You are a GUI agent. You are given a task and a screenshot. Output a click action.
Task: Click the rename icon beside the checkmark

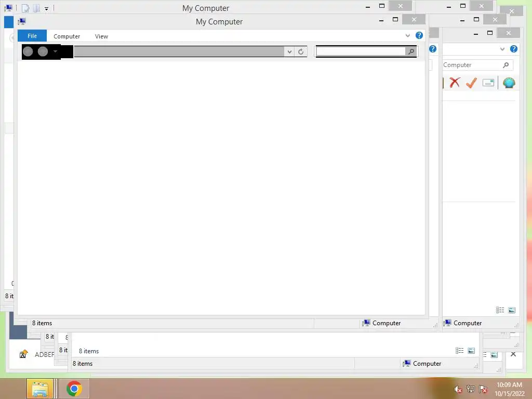coord(488,83)
